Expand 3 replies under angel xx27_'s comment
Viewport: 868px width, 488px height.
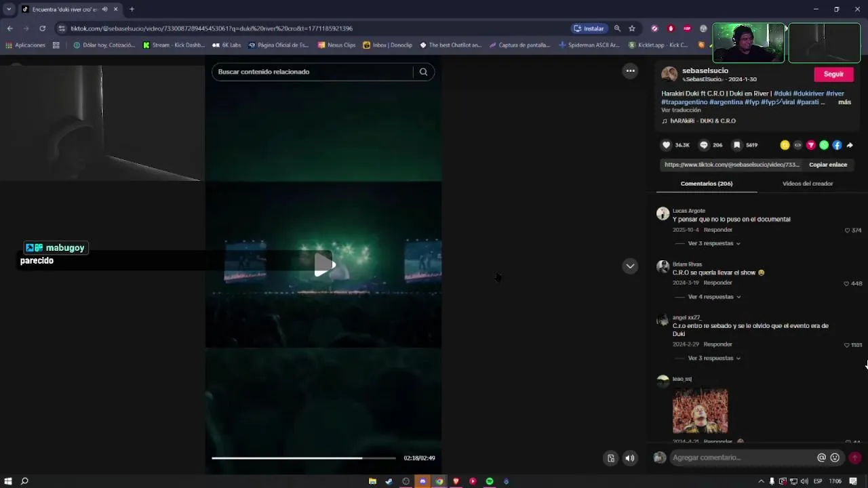(x=713, y=358)
